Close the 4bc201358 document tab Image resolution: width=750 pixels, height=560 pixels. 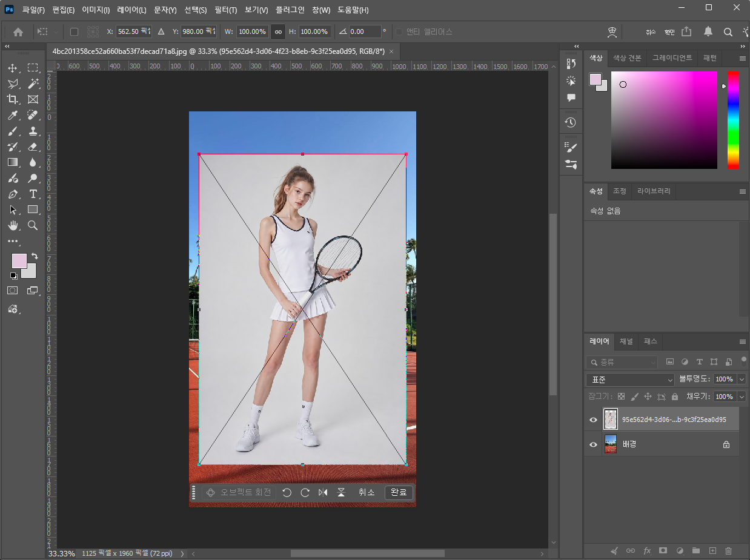pos(391,51)
